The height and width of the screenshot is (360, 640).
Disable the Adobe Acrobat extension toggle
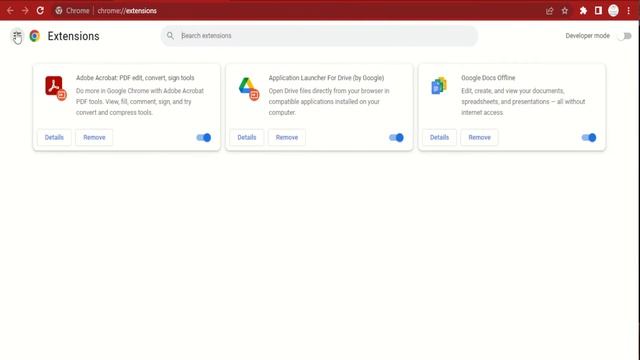204,138
